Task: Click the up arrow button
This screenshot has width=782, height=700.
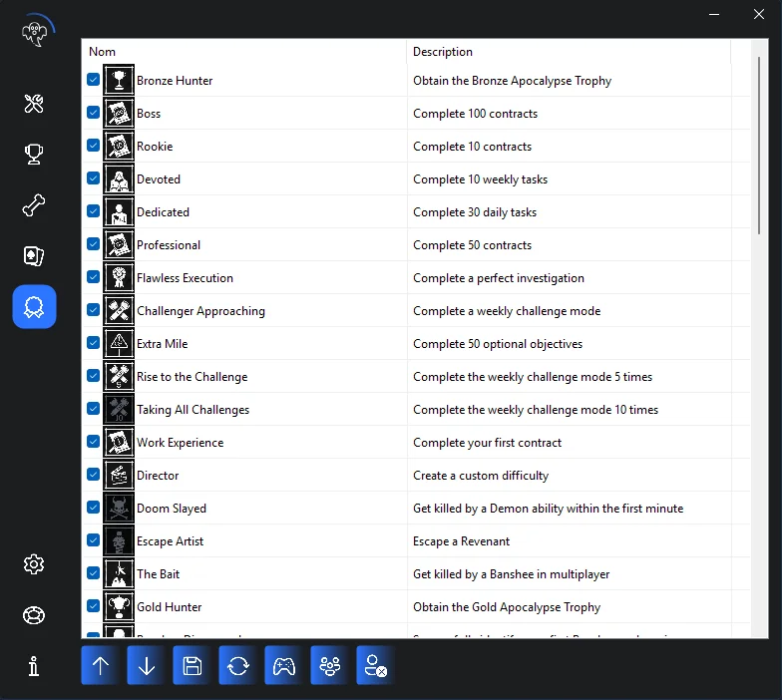Action: (101, 666)
